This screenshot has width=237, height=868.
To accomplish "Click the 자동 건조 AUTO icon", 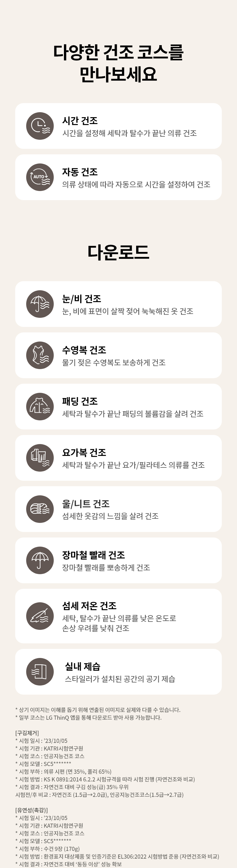I will tap(40, 177).
